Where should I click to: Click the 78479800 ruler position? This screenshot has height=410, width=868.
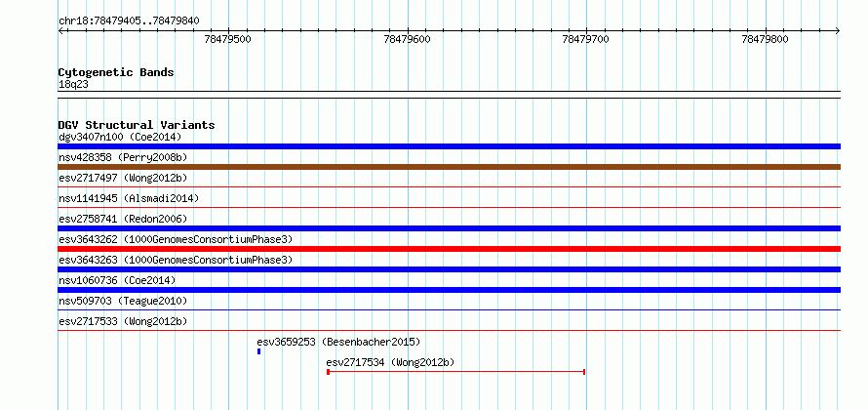765,39
